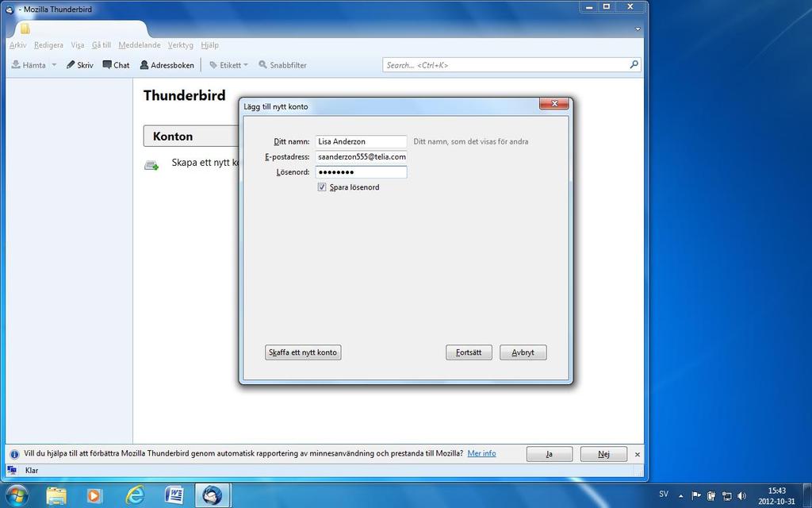Viewport: 812px width, 508px height.
Task: Open the Verktyg menu
Action: coord(180,45)
